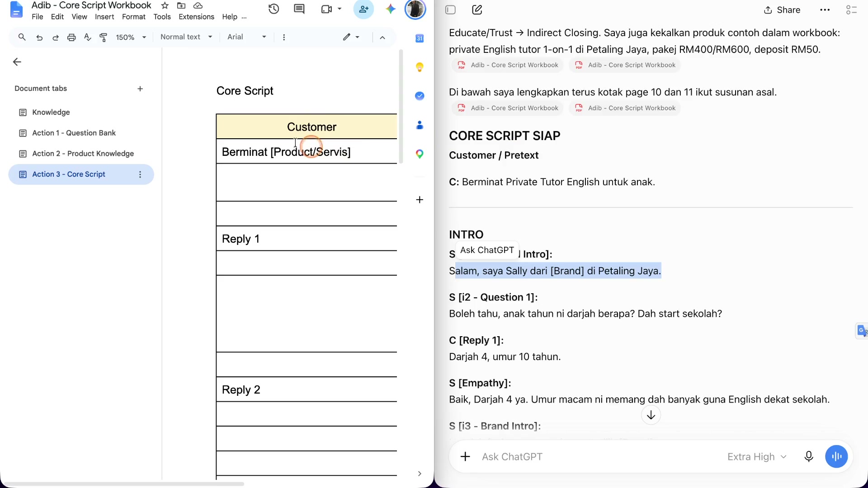Open the Normal text style dropdown
This screenshot has width=868, height=488.
[186, 37]
